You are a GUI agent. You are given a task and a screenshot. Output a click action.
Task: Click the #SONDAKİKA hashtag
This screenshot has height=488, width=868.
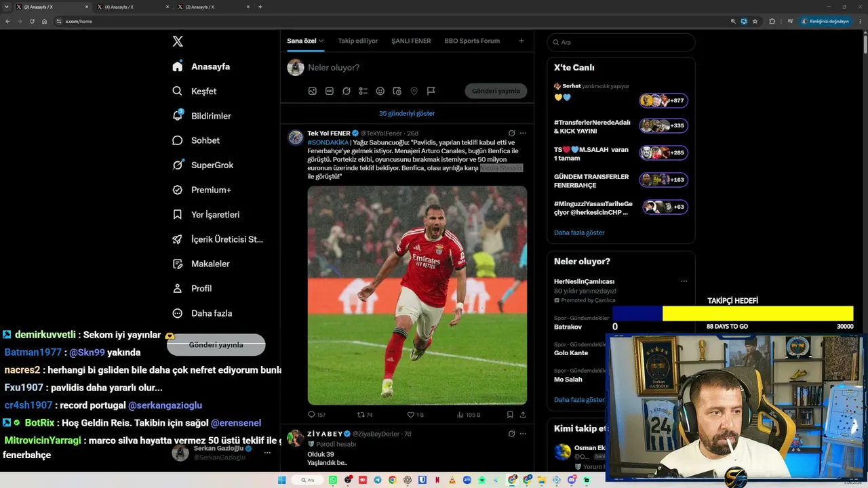coord(328,142)
